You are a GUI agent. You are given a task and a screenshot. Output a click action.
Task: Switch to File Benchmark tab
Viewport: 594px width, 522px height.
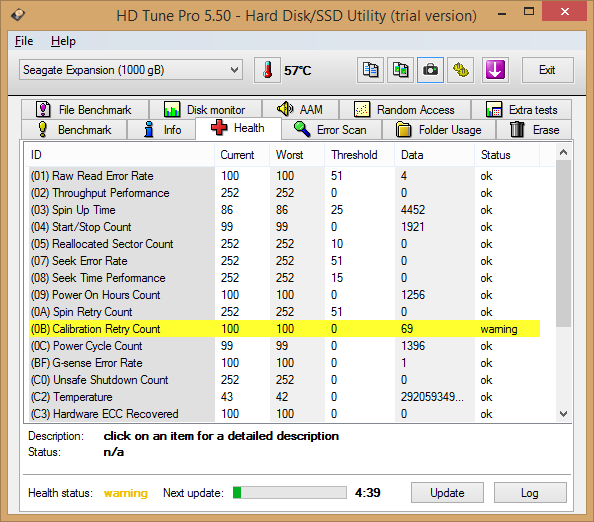pyautogui.click(x=85, y=109)
